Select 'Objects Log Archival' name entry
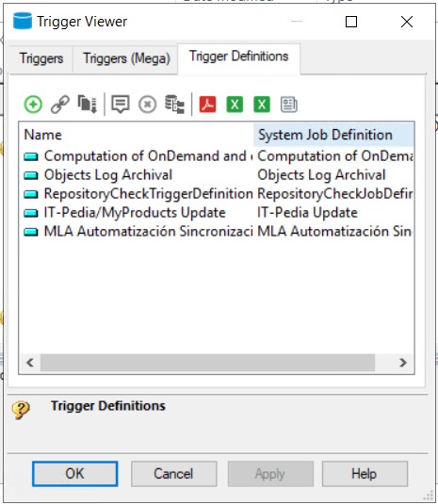This screenshot has width=438, height=504. coord(108,175)
